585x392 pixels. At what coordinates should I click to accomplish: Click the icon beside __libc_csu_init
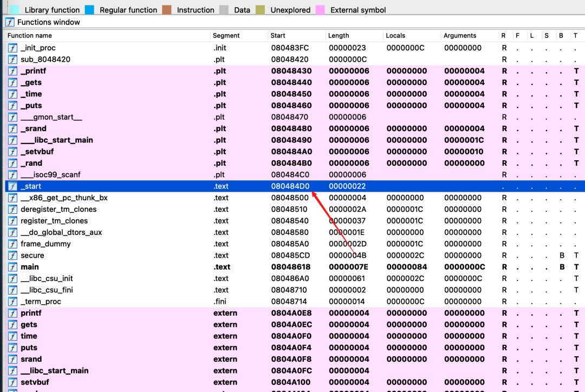point(12,278)
